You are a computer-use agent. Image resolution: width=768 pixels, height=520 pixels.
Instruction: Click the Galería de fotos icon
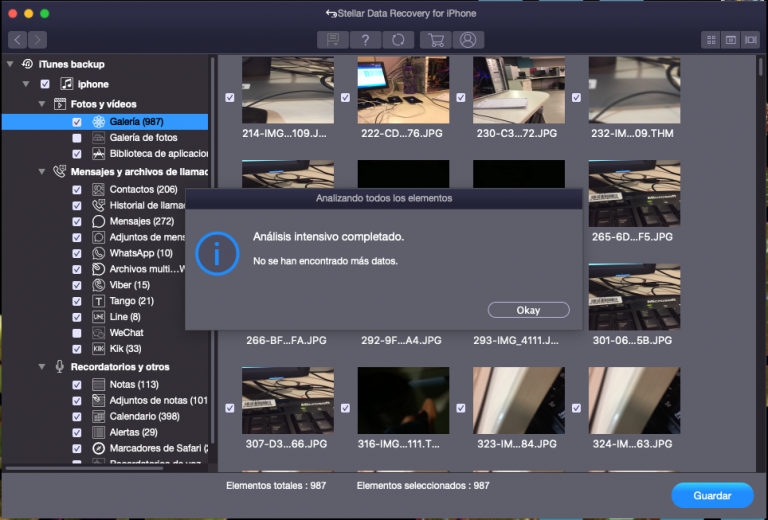coord(98,138)
